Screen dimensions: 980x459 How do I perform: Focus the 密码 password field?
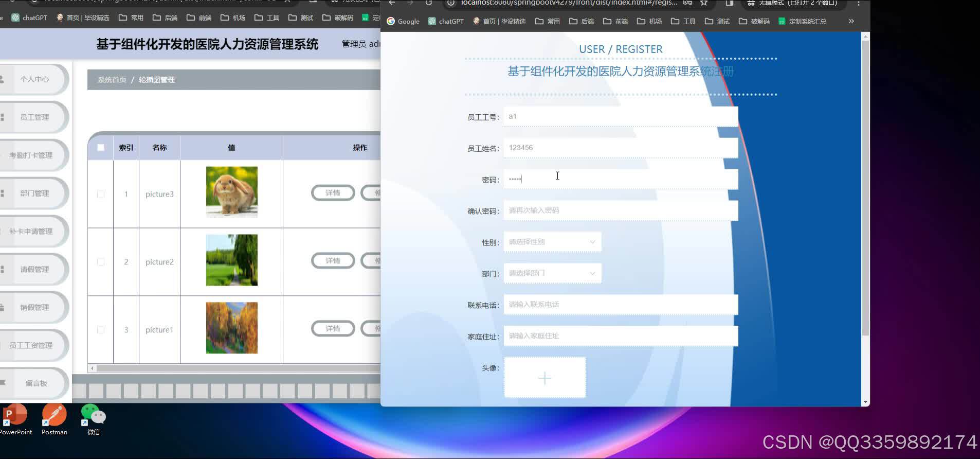[x=621, y=180]
